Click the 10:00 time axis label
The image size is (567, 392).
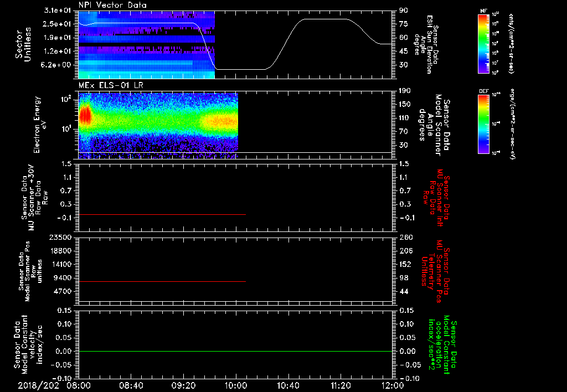tap(236, 385)
